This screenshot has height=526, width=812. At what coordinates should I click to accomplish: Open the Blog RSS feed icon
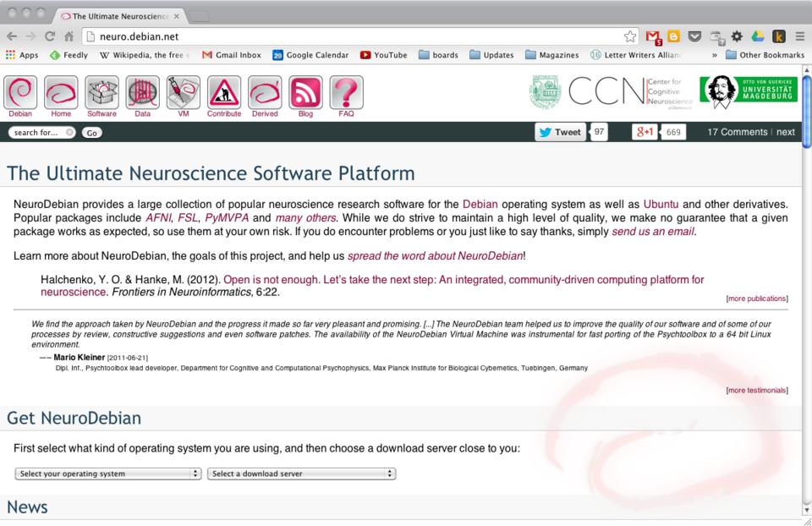(305, 95)
